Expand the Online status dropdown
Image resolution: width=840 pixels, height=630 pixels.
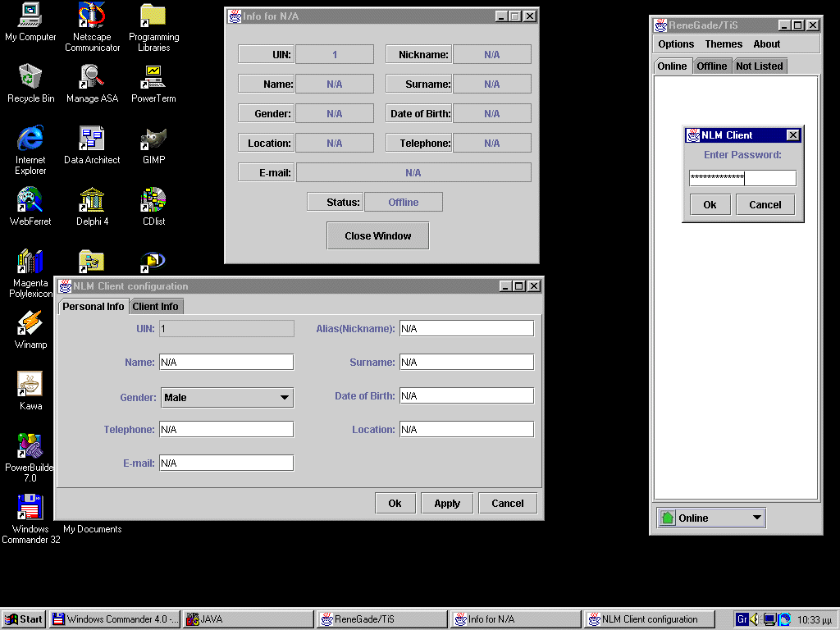tap(711, 518)
